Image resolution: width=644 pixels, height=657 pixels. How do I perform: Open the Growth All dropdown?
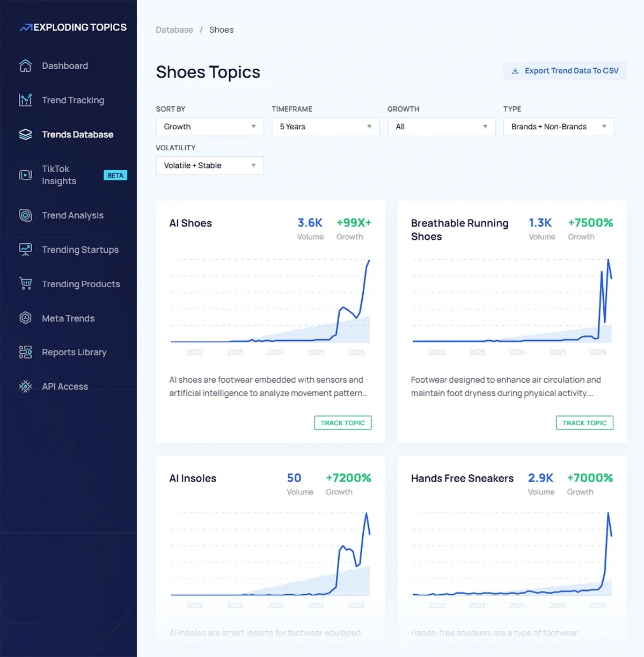(x=441, y=127)
